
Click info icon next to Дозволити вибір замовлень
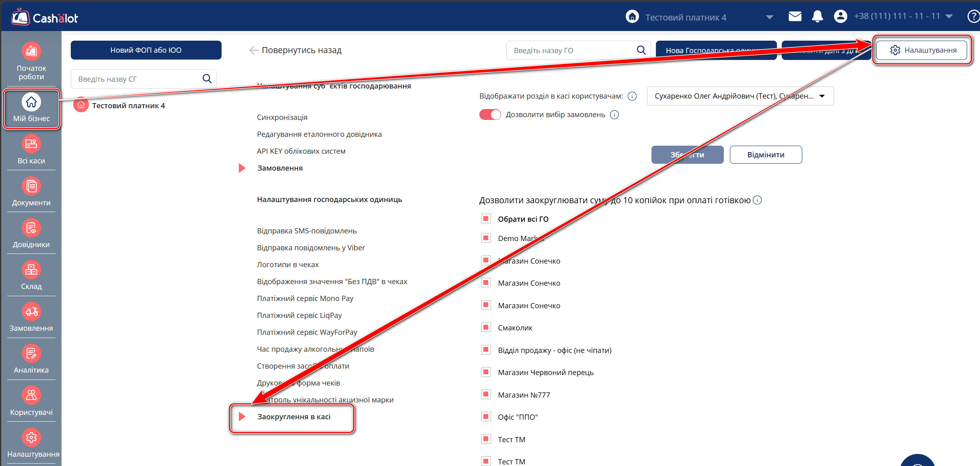coord(614,115)
